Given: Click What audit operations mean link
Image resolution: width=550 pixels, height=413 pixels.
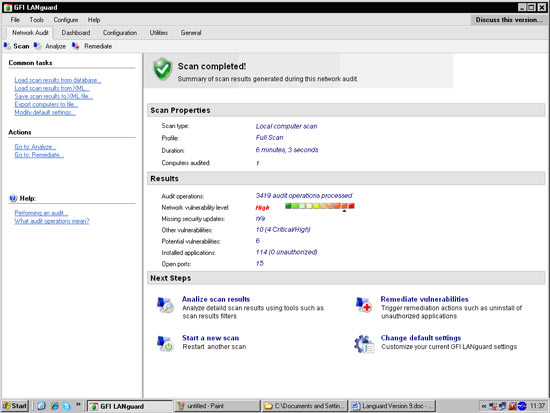Looking at the screenshot, I should click(x=52, y=221).
